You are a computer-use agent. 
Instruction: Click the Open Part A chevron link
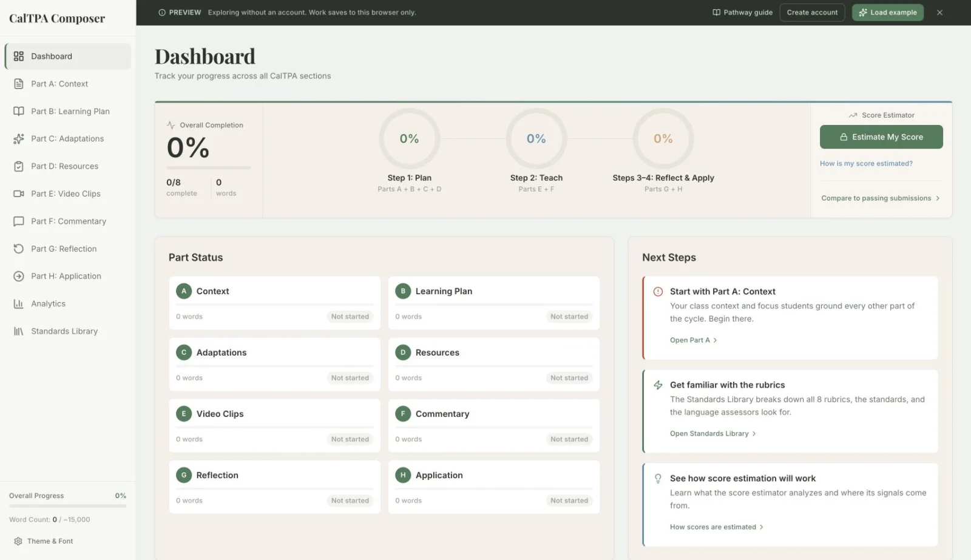[694, 340]
